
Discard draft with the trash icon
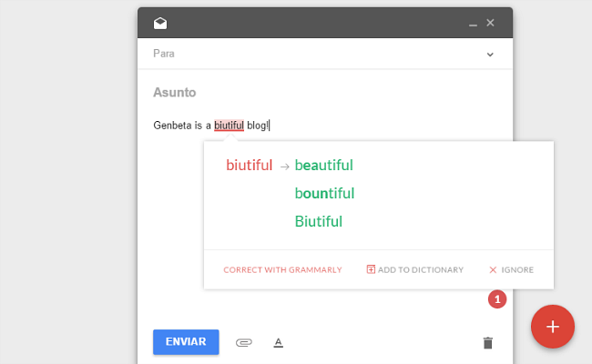[x=488, y=343]
